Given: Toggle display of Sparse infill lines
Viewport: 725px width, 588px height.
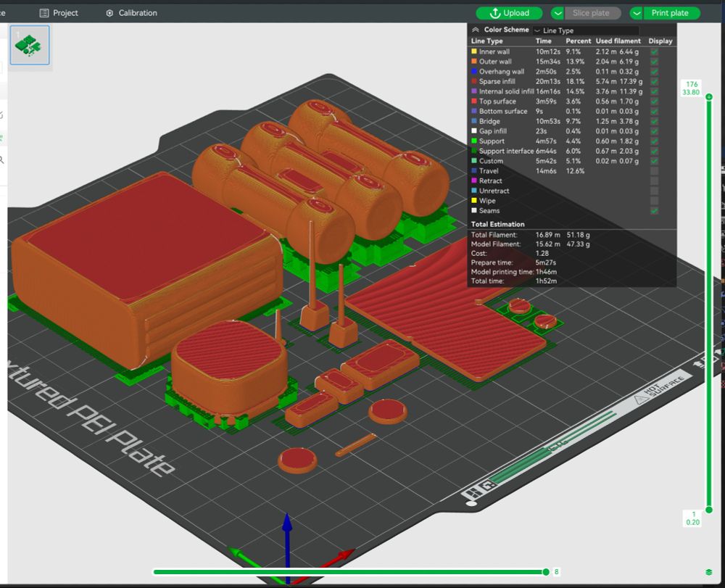Looking at the screenshot, I should 654,81.
